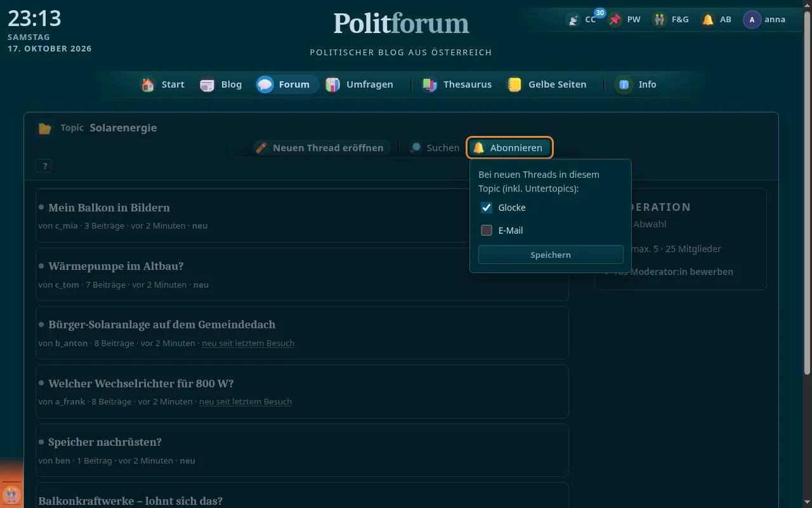This screenshot has height=508, width=812.
Task: Collapse the Abonnieren dropdown button
Action: tap(510, 148)
